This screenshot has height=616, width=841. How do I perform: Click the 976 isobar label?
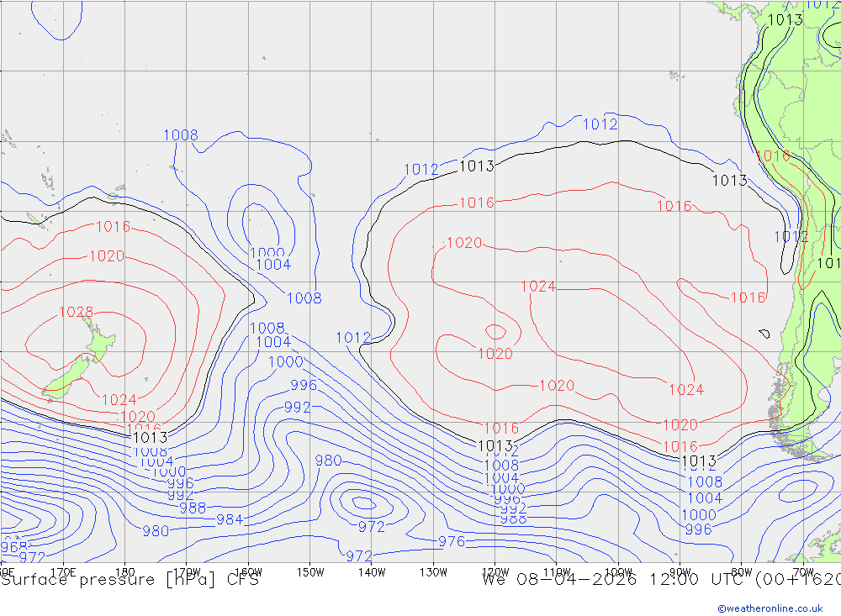coord(452,541)
